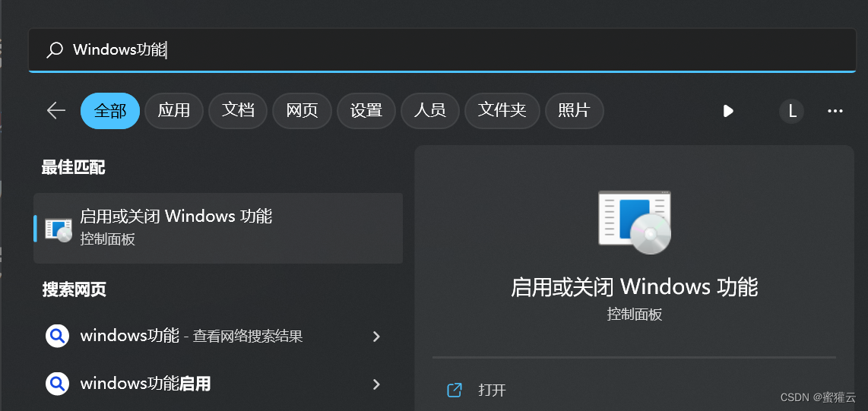Image resolution: width=868 pixels, height=411 pixels.
Task: Click the search magnifier icon in search box
Action: point(54,50)
